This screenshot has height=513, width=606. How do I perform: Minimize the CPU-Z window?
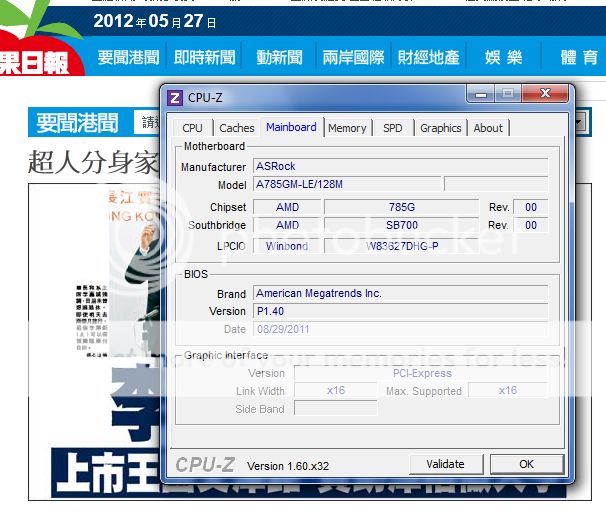click(x=481, y=94)
